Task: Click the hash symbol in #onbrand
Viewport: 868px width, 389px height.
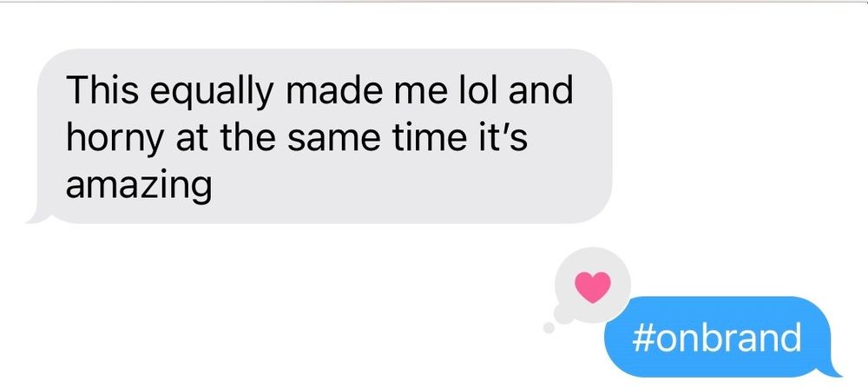Action: tap(644, 338)
